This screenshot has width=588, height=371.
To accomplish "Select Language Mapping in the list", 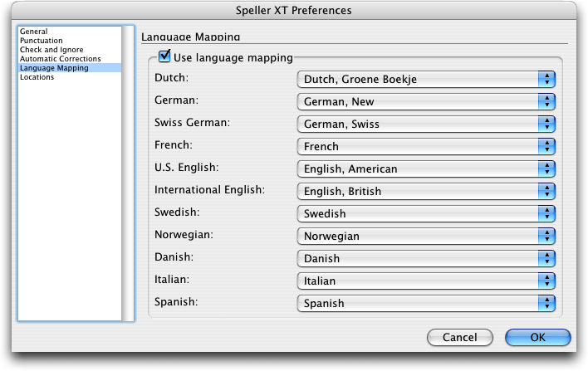I will click(x=70, y=68).
